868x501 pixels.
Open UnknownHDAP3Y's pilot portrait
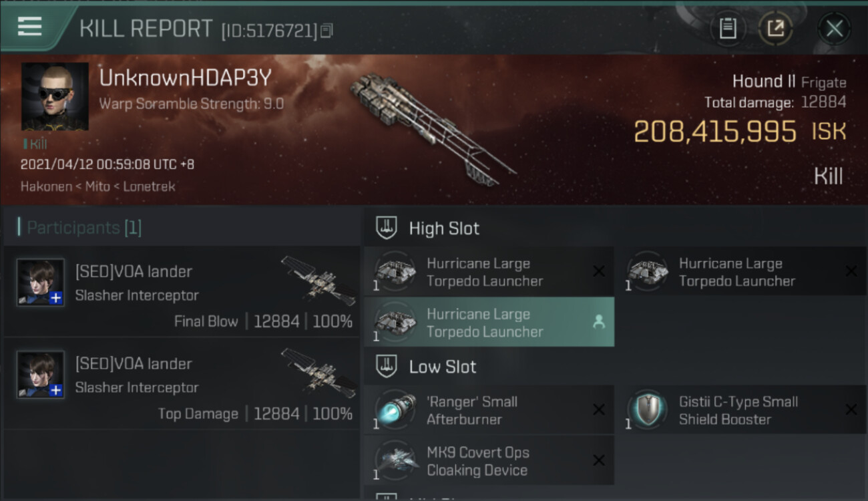[55, 97]
